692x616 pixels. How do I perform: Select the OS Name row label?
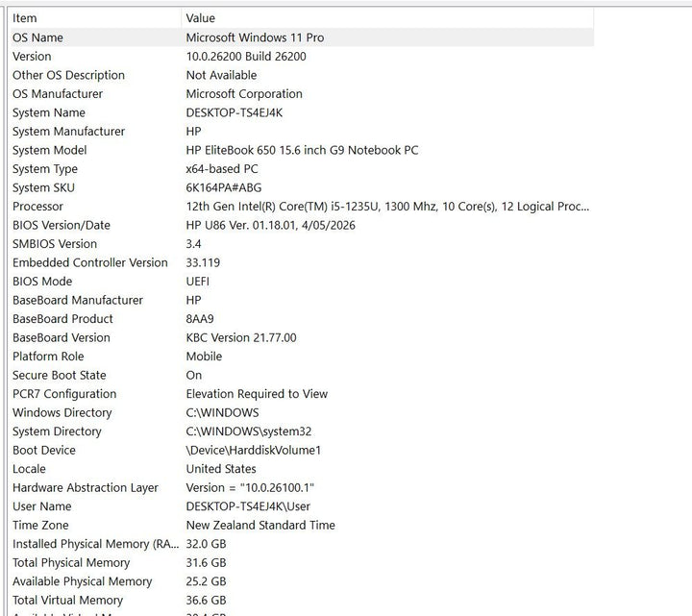(37, 37)
